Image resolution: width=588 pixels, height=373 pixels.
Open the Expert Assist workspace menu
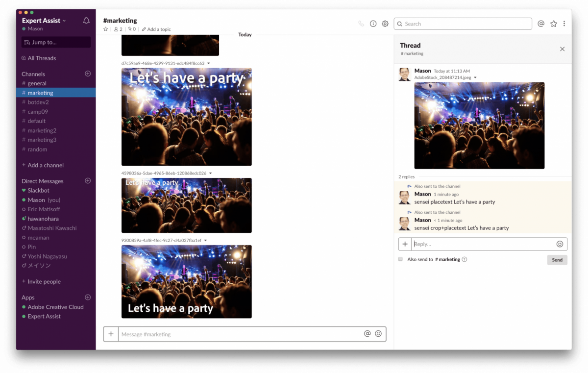[x=41, y=21]
